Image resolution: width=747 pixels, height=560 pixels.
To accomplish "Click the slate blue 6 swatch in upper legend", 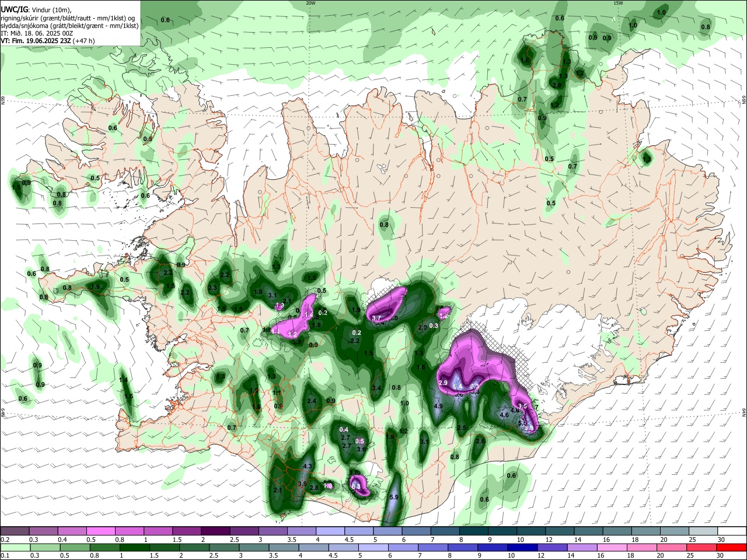I will (416, 531).
